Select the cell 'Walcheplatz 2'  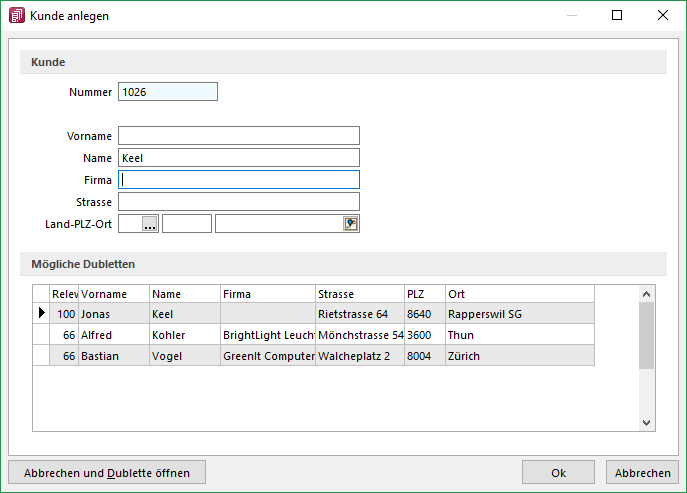pyautogui.click(x=360, y=356)
